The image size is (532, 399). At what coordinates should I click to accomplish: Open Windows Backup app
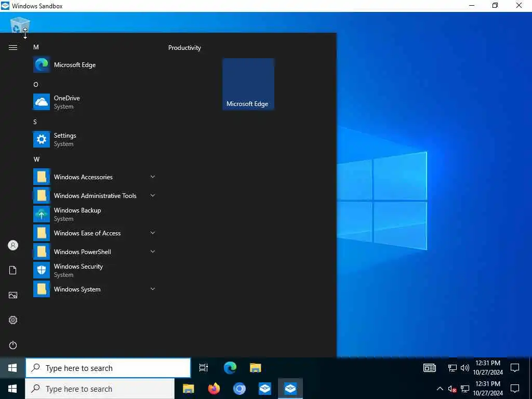click(x=95, y=215)
